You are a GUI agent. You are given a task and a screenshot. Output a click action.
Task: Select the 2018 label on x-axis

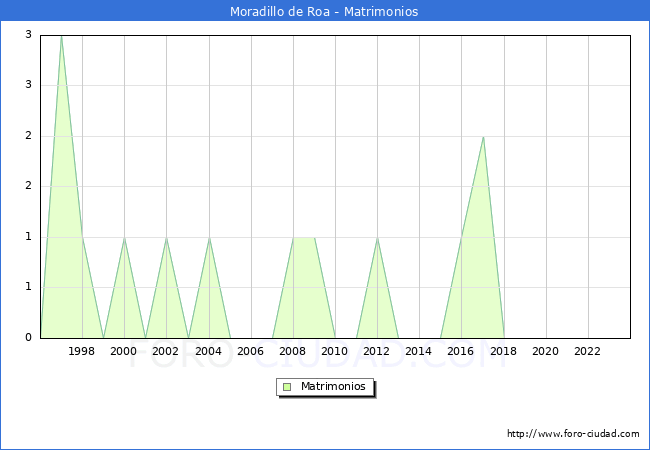click(x=503, y=351)
